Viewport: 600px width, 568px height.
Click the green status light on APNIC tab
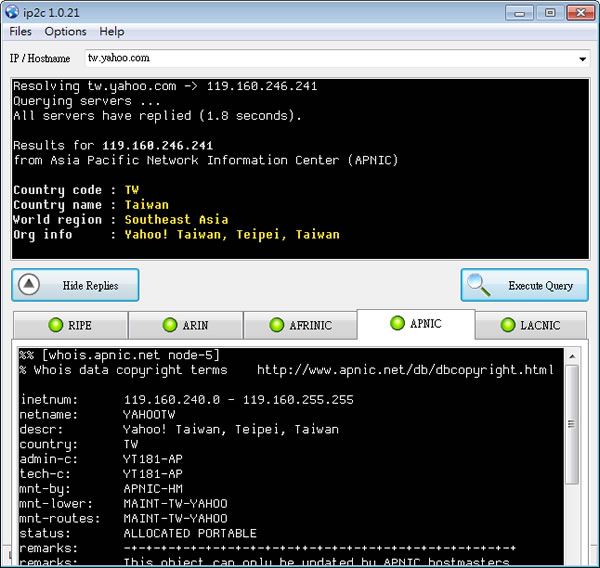click(398, 323)
